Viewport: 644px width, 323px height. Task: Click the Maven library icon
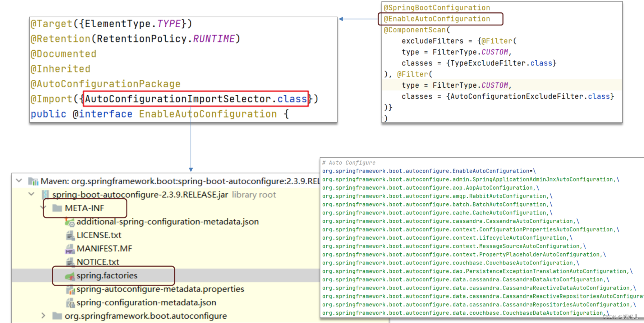(33, 181)
